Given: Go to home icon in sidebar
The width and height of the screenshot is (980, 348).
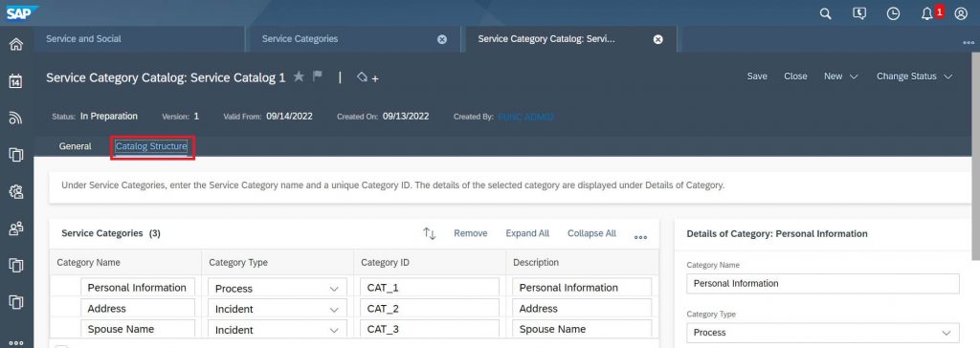Looking at the screenshot, I should pos(16,44).
